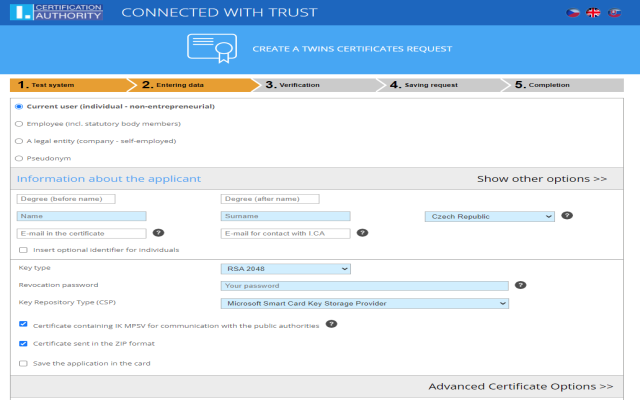
Task: Uncheck Certificate containing IK MPSV checkbox
Action: tap(23, 324)
